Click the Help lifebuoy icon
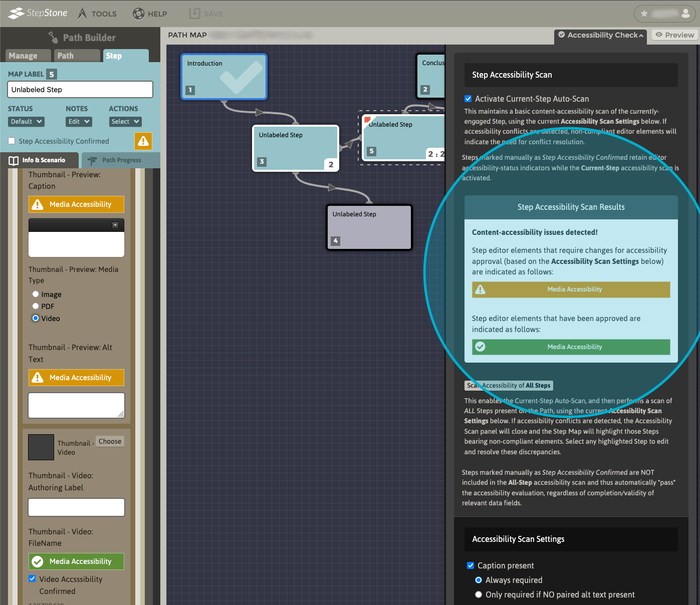The width and height of the screenshot is (700, 605). (138, 14)
